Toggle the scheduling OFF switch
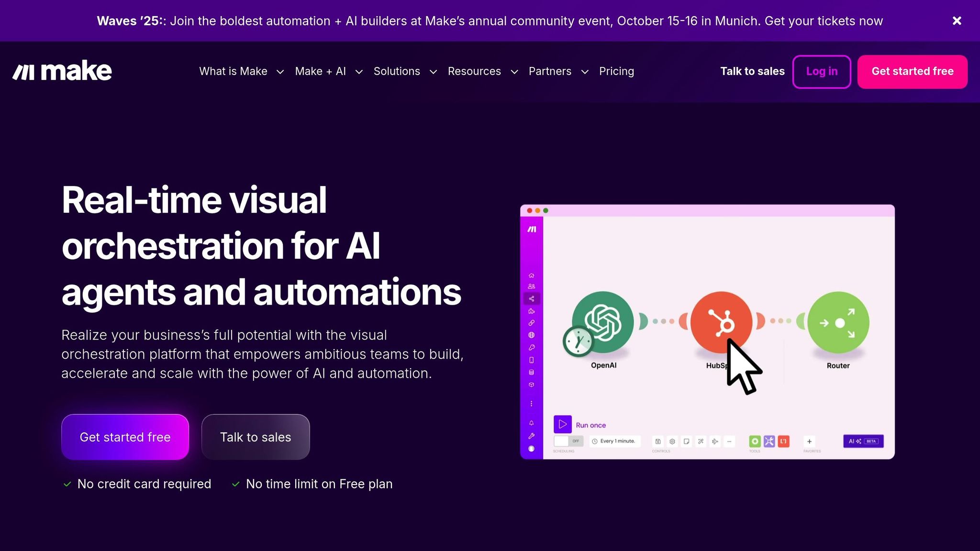 pyautogui.click(x=568, y=441)
